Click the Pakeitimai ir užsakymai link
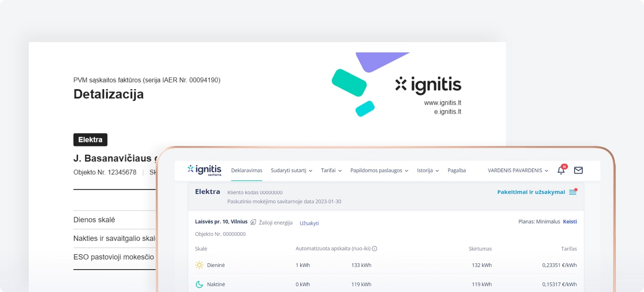This screenshot has width=644, height=292. pyautogui.click(x=531, y=192)
